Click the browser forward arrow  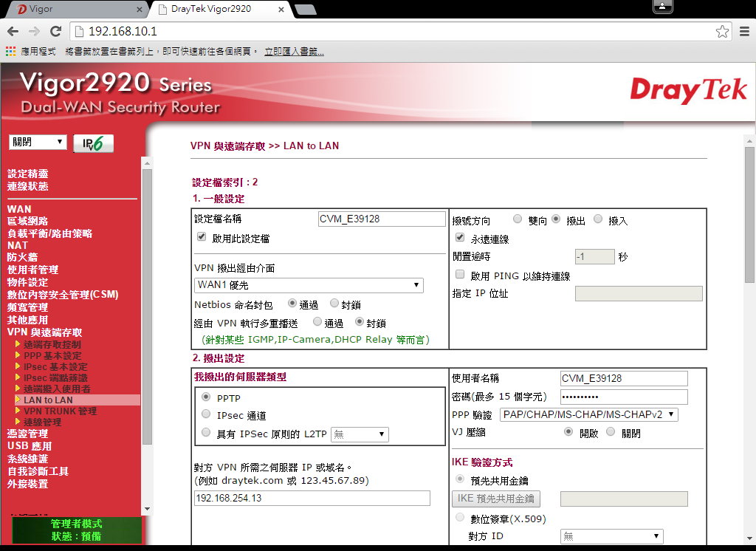(x=34, y=31)
